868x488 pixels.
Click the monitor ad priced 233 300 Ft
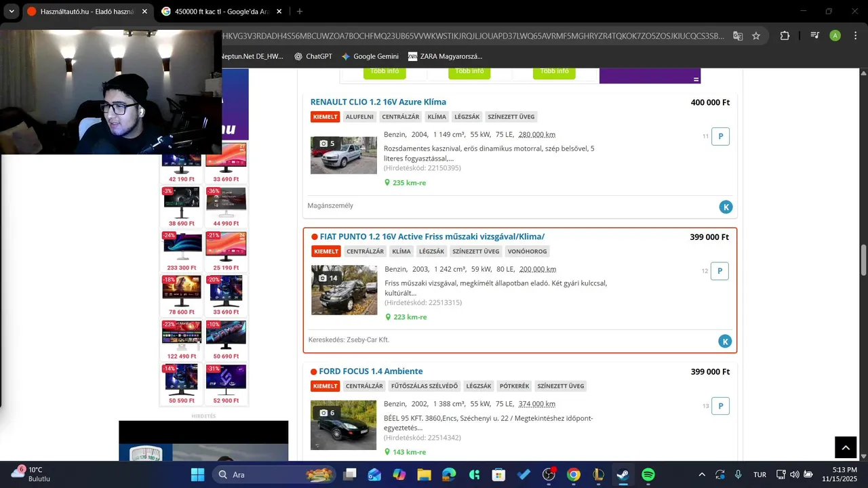point(182,251)
